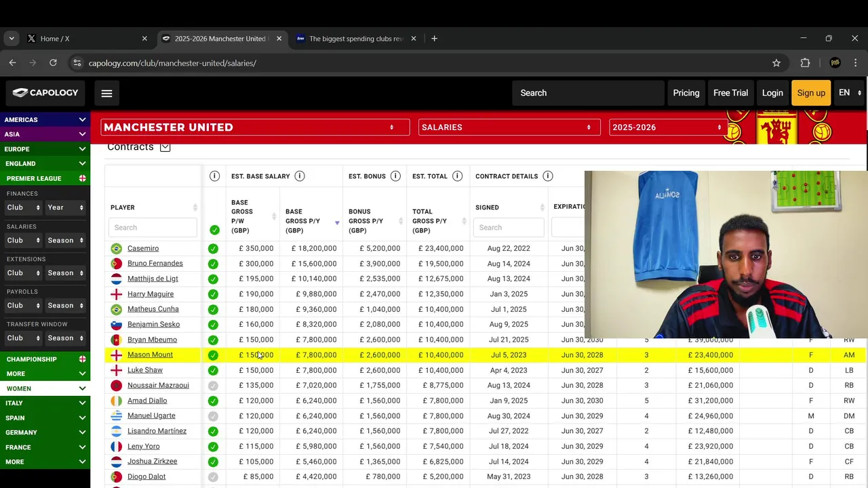Click Brazil flag beside Casemiro
Viewport: 868px width, 488px height.
[116, 249]
